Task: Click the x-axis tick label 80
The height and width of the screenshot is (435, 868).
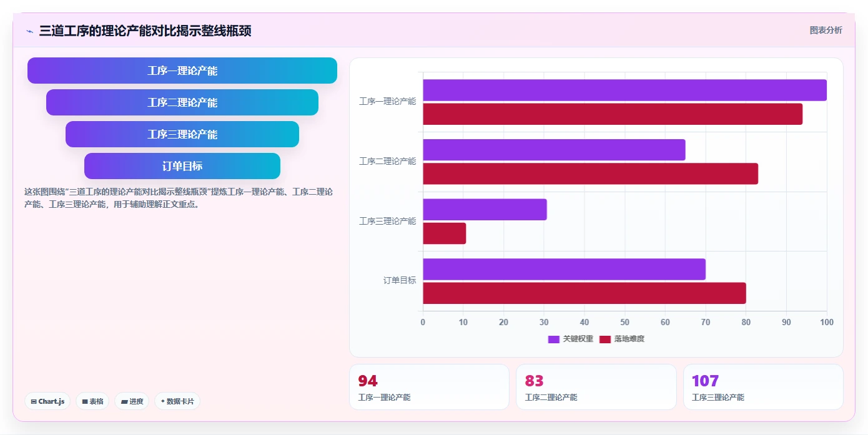Action: coord(746,322)
